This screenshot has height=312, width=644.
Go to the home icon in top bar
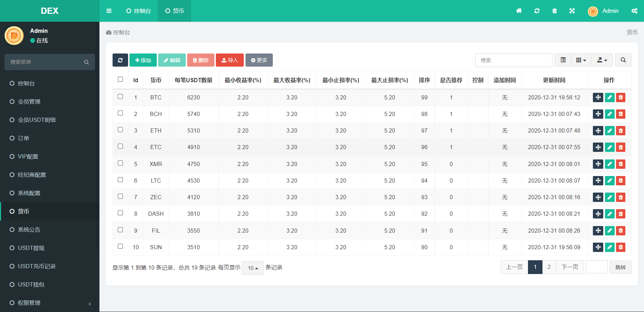pyautogui.click(x=519, y=11)
